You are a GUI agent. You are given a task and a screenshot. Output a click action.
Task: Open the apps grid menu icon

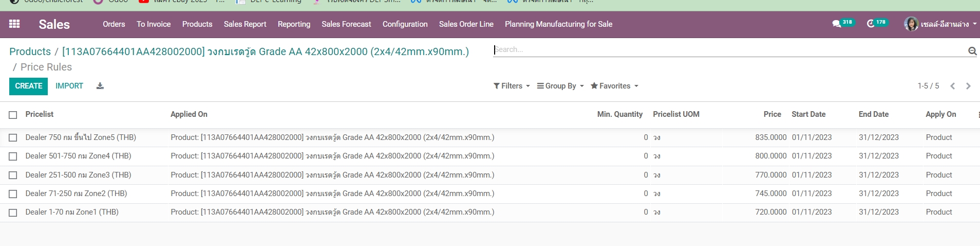click(x=14, y=24)
